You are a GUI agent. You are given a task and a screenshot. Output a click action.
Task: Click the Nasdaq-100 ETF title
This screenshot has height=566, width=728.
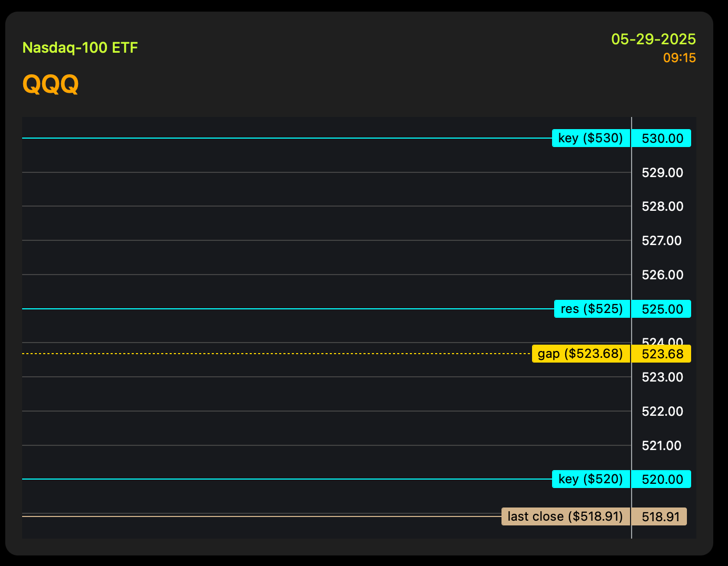(x=80, y=48)
